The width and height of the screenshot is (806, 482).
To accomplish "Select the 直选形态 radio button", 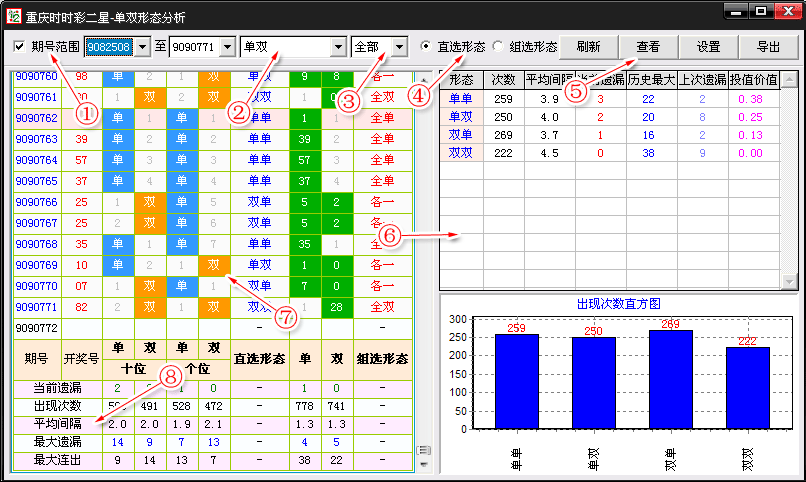I will point(427,47).
